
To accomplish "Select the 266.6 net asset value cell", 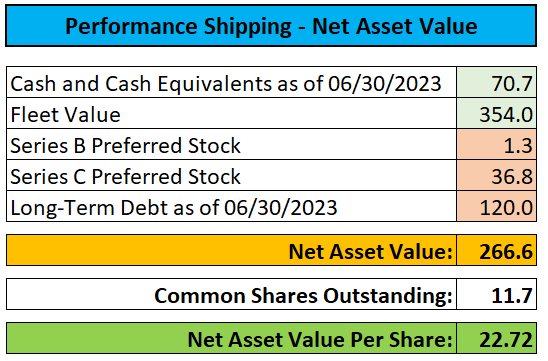I will tap(496, 250).
